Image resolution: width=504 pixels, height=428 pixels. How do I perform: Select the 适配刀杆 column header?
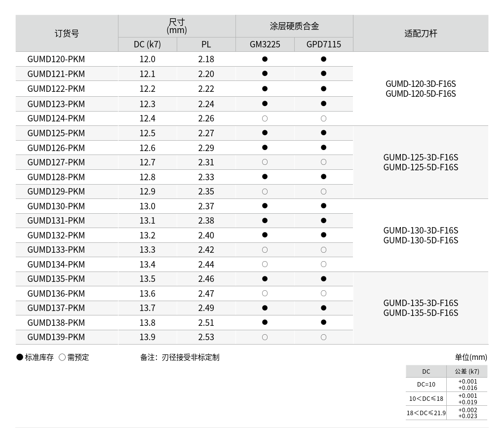tap(421, 34)
